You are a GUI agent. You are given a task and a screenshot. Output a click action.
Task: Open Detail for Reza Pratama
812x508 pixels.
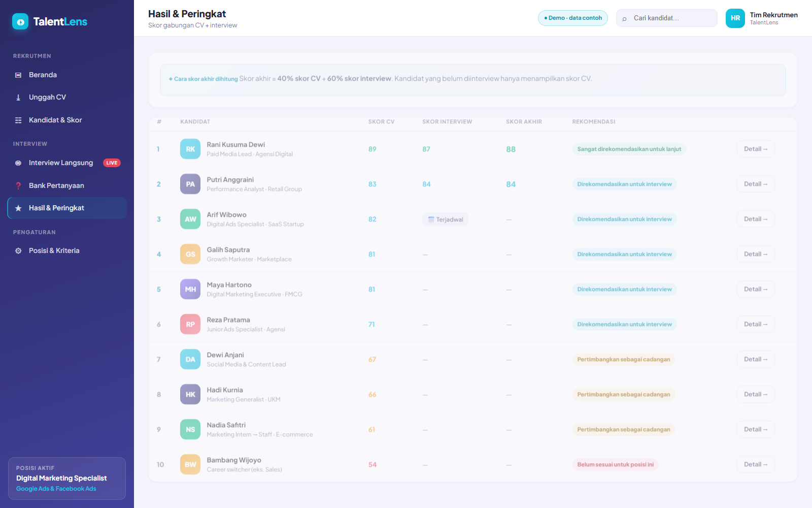tap(756, 324)
